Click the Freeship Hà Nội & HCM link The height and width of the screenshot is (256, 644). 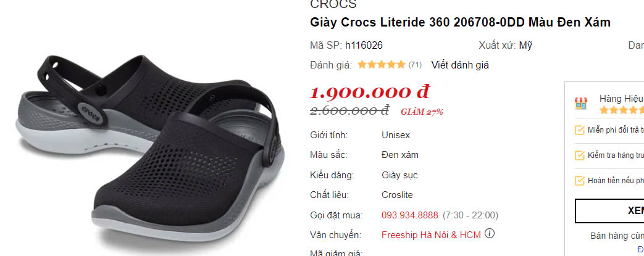(x=431, y=235)
